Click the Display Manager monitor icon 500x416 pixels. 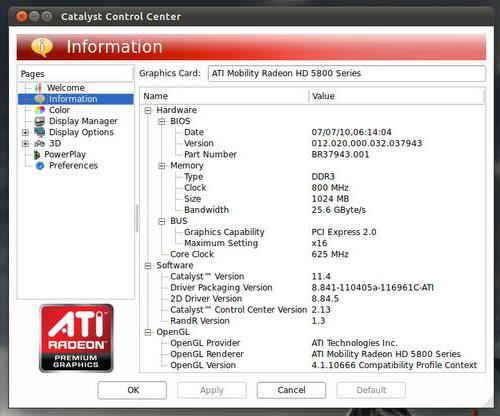(x=39, y=121)
